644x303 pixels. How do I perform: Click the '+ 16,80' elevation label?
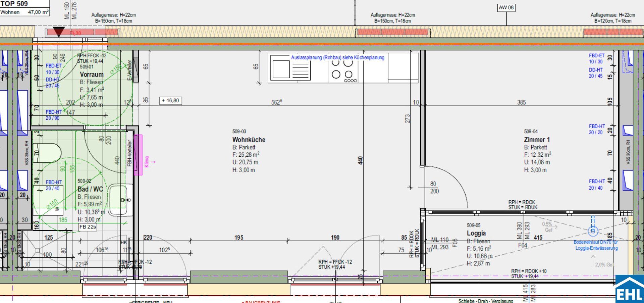[170, 101]
